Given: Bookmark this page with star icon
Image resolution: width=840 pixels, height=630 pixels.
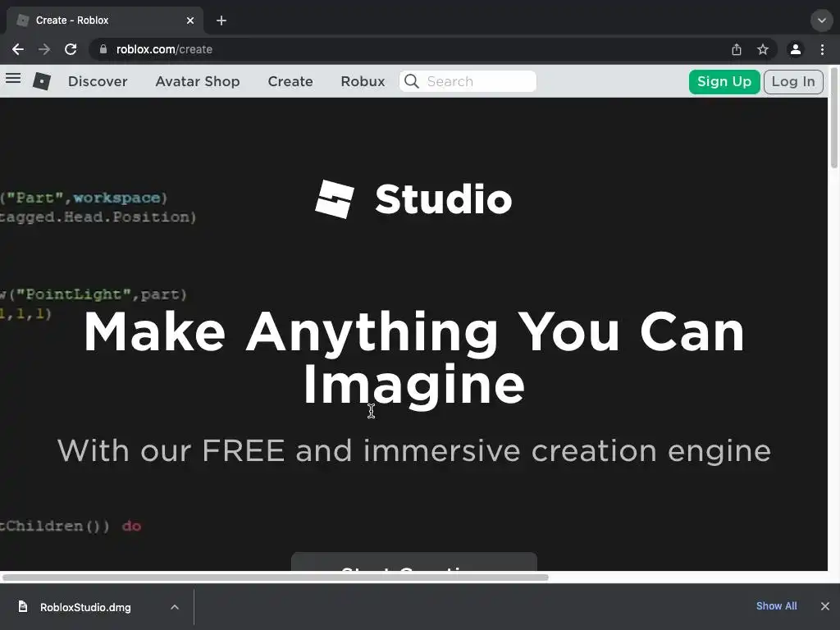Looking at the screenshot, I should pos(763,49).
